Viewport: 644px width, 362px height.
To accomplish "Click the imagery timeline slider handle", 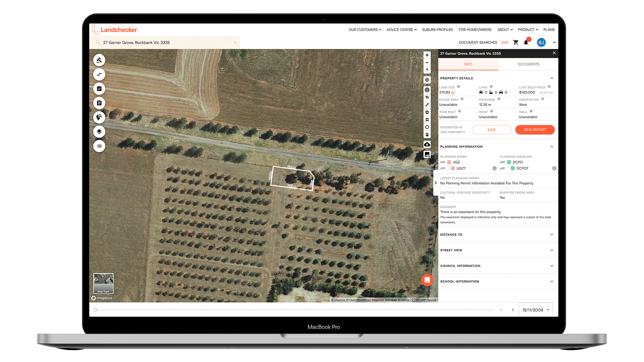I will [x=95, y=310].
